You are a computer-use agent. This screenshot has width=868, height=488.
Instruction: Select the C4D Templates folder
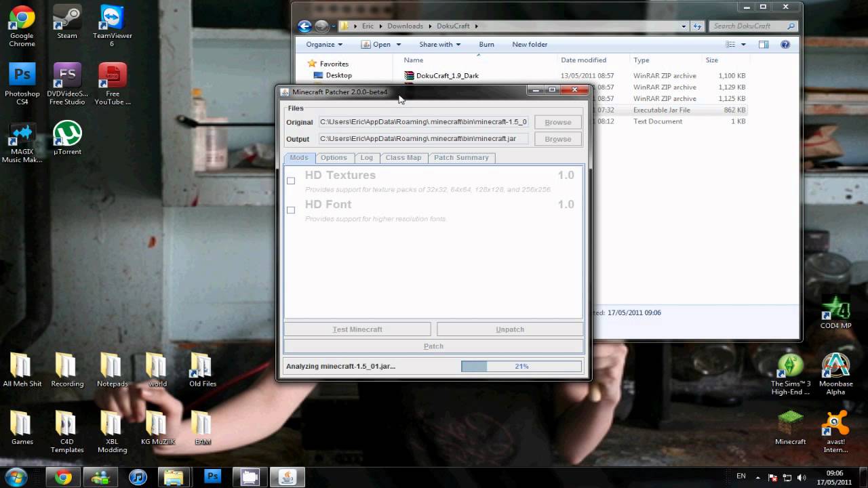tap(67, 432)
